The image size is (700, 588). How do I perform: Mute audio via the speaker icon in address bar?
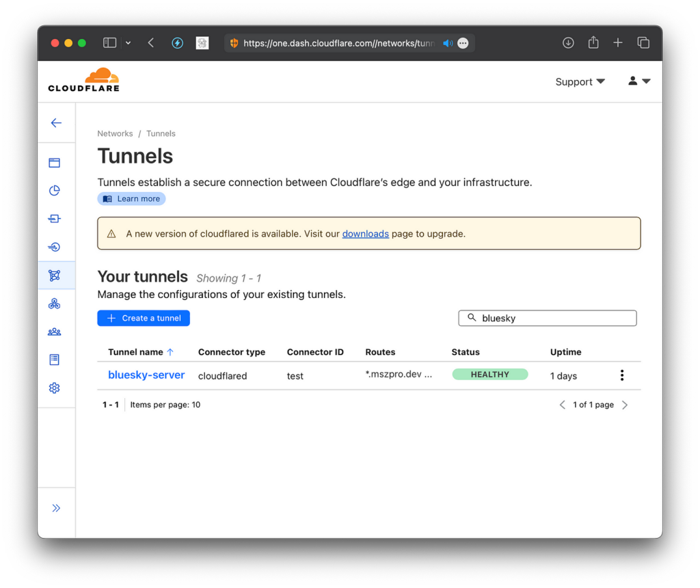pyautogui.click(x=447, y=42)
